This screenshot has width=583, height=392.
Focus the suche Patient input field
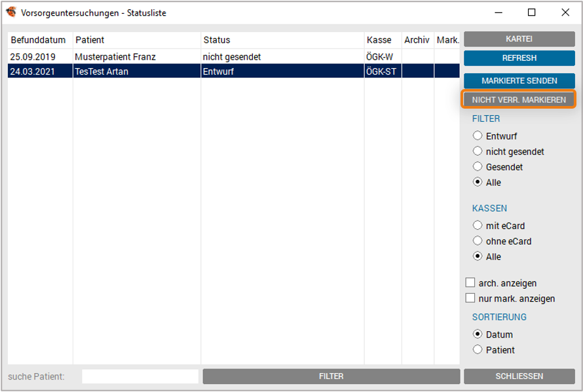[x=140, y=376]
